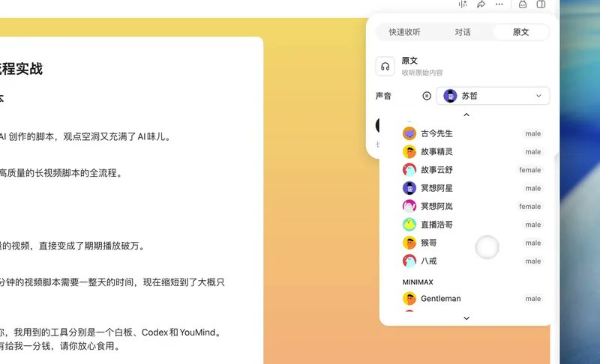Click the line mentioning Codex 和 YouMind
This screenshot has width=600, height=364.
(111, 333)
